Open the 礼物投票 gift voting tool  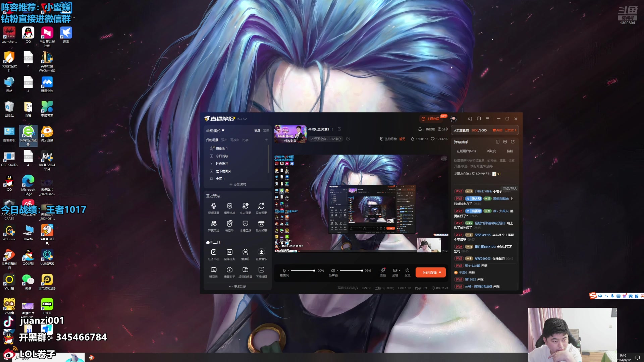tap(261, 224)
